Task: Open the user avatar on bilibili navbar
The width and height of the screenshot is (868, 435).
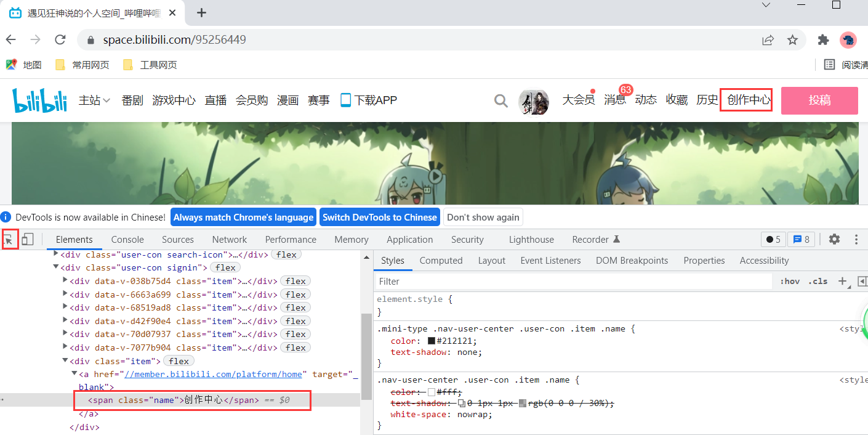Action: click(533, 101)
